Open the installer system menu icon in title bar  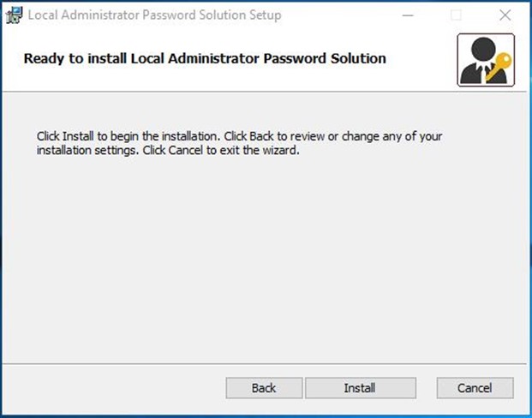[x=15, y=15]
